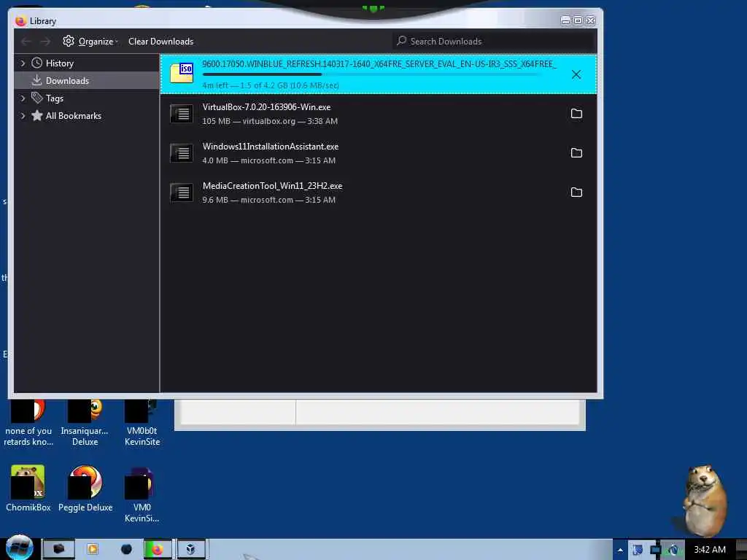Click '4.0 MB — microsoft.com — 3:15 AM' details

pos(268,161)
